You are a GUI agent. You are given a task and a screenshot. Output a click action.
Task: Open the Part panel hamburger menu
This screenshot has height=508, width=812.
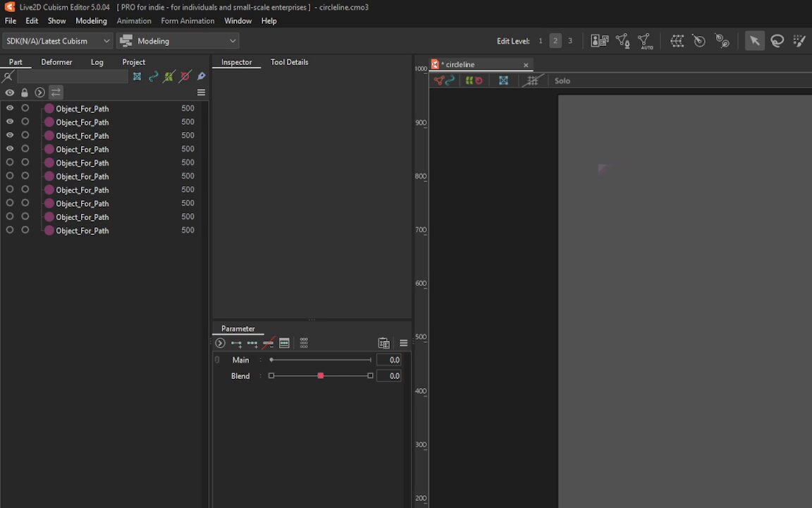tap(202, 93)
